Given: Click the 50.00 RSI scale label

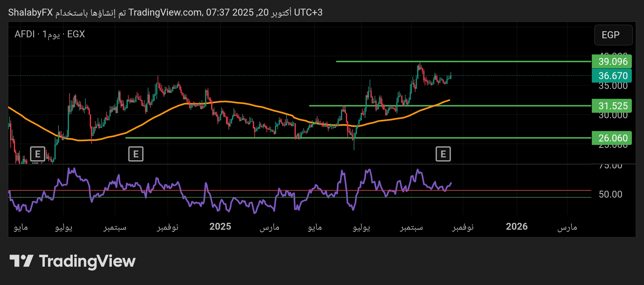Looking at the screenshot, I should [x=610, y=194].
